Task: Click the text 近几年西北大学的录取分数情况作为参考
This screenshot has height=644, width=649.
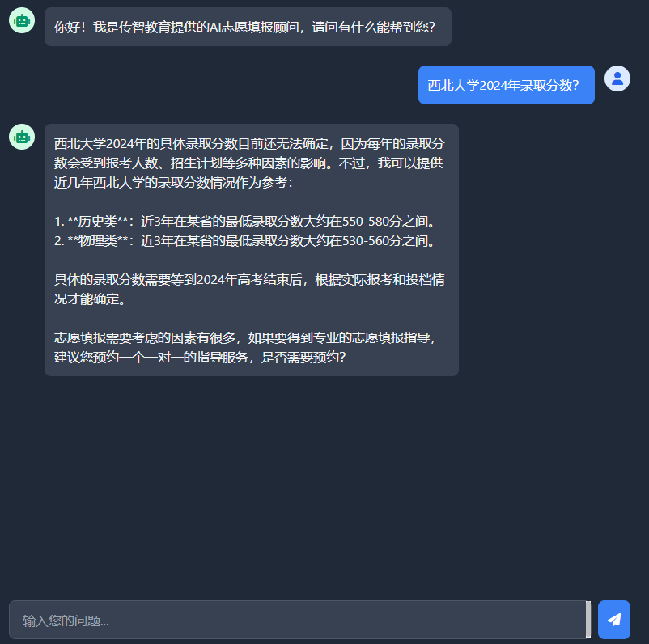Action: pyautogui.click(x=171, y=183)
